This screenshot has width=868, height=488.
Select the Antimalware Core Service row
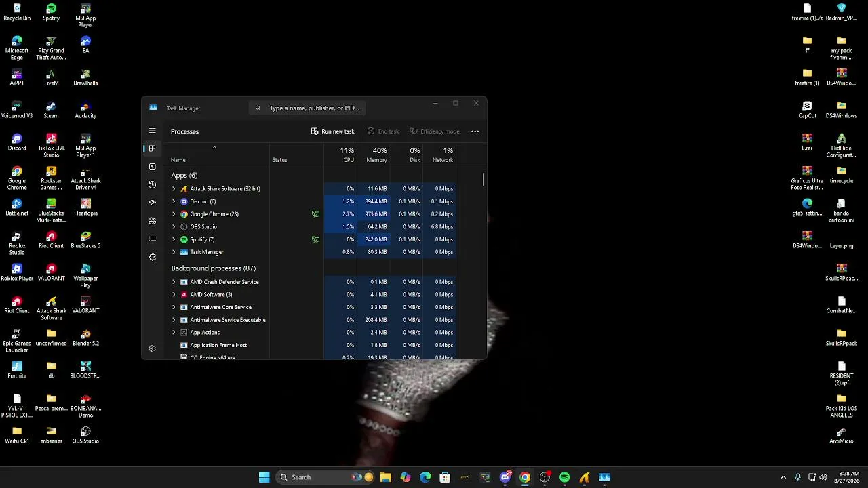pyautogui.click(x=312, y=308)
